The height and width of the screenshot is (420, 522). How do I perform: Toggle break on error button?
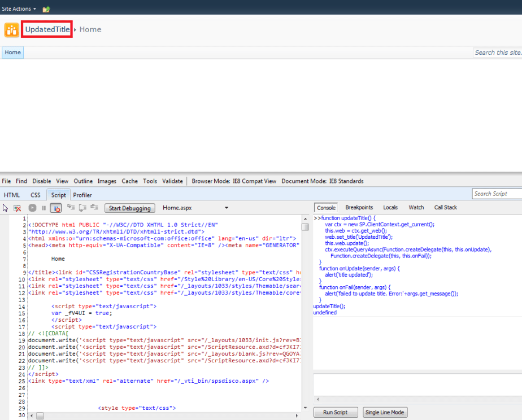click(x=56, y=208)
